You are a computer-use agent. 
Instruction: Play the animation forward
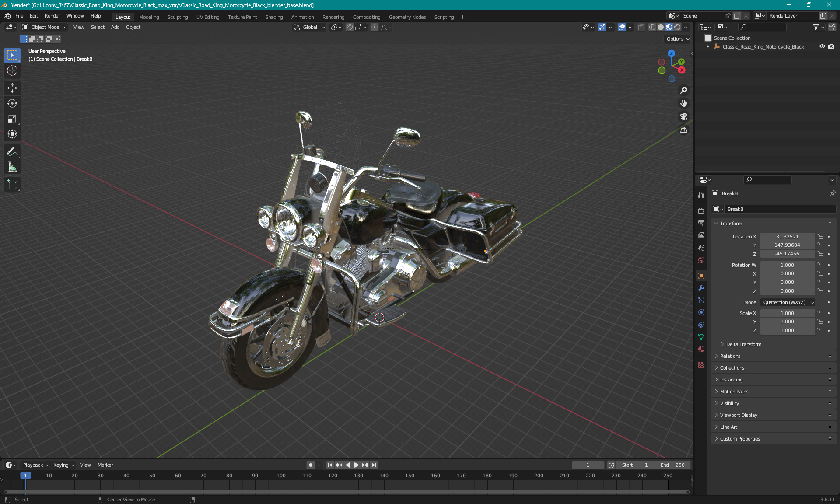pyautogui.click(x=356, y=465)
